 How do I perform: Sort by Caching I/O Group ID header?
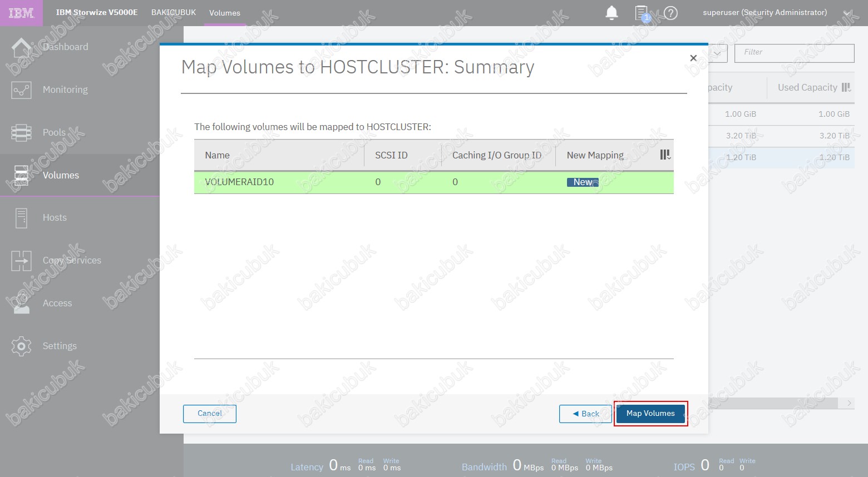coord(497,155)
